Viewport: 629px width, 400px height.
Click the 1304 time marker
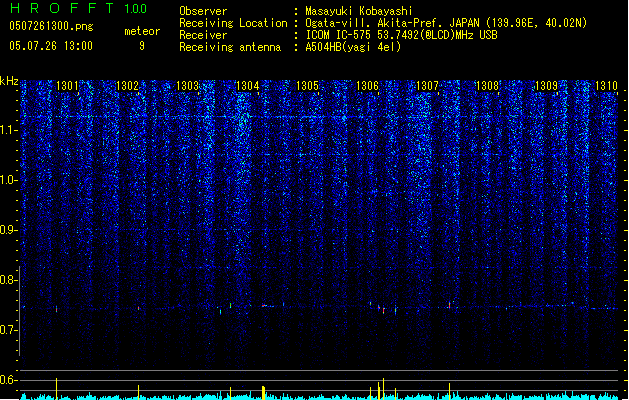click(x=248, y=86)
